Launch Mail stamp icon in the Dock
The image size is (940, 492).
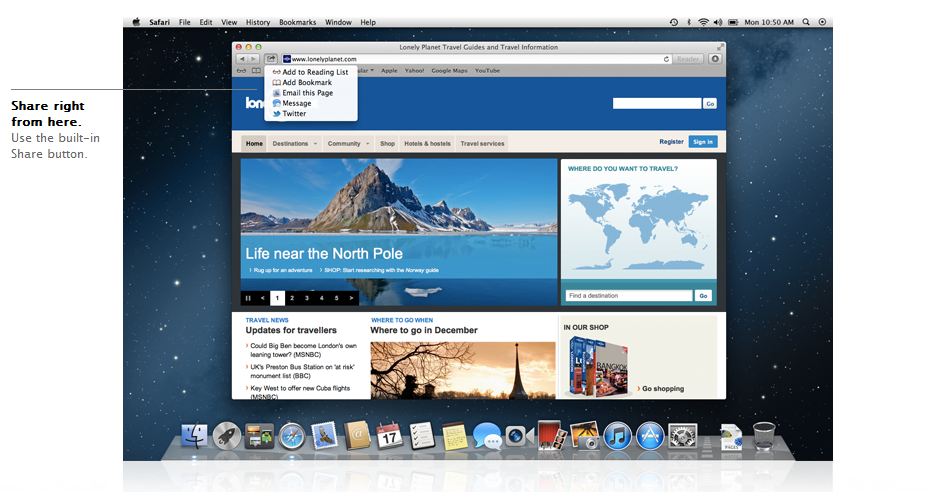324,436
